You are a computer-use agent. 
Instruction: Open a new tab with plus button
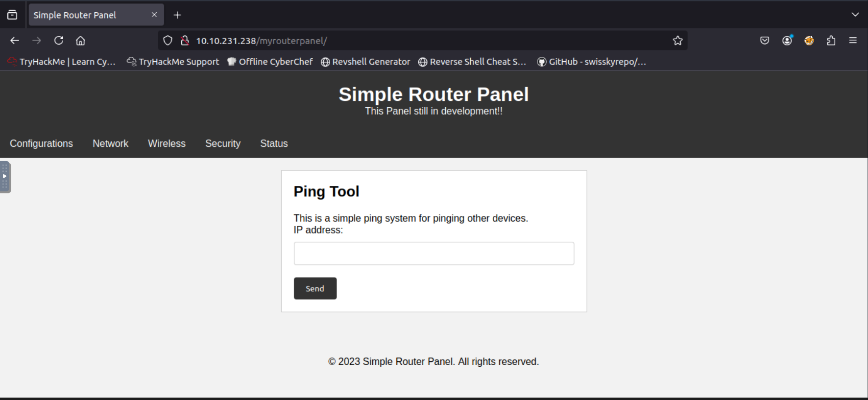pyautogui.click(x=177, y=15)
